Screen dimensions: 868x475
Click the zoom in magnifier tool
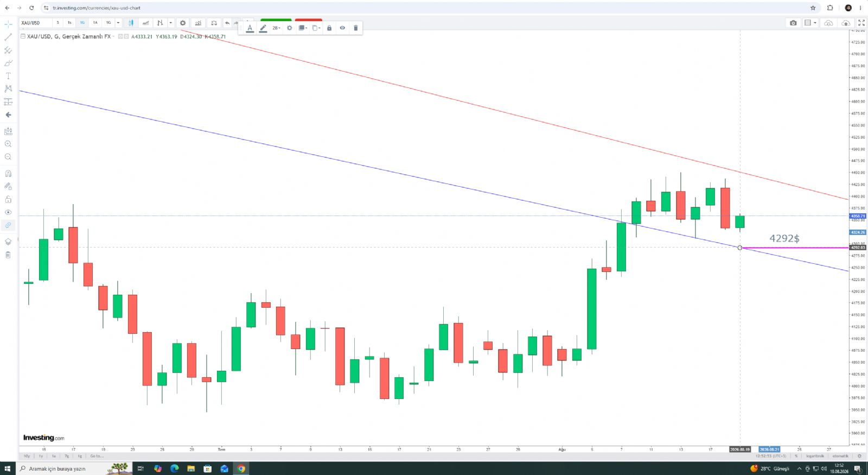pos(8,144)
